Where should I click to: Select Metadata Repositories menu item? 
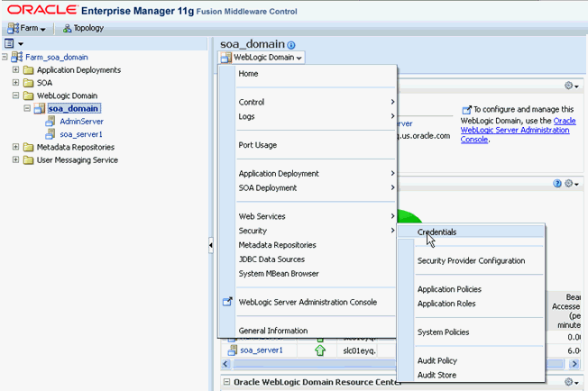pos(277,245)
